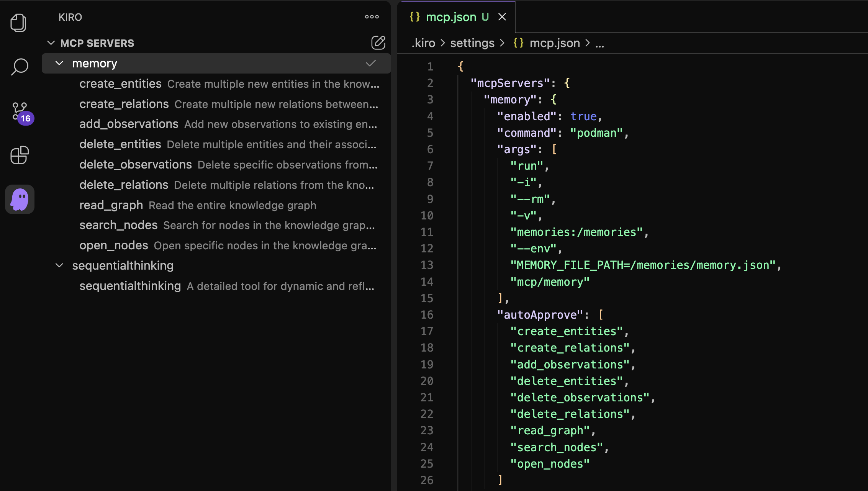Close the mcp.json tab
Screen dimensions: 868x491
pyautogui.click(x=502, y=17)
